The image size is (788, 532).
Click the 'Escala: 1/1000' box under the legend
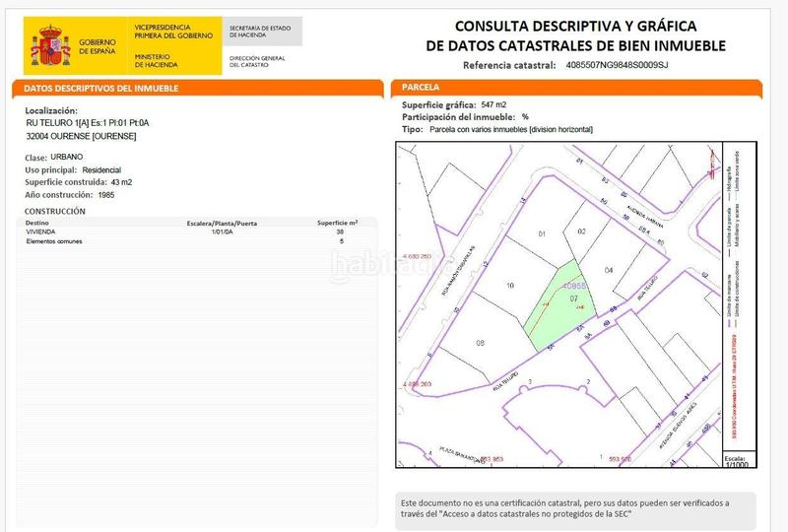pyautogui.click(x=740, y=460)
